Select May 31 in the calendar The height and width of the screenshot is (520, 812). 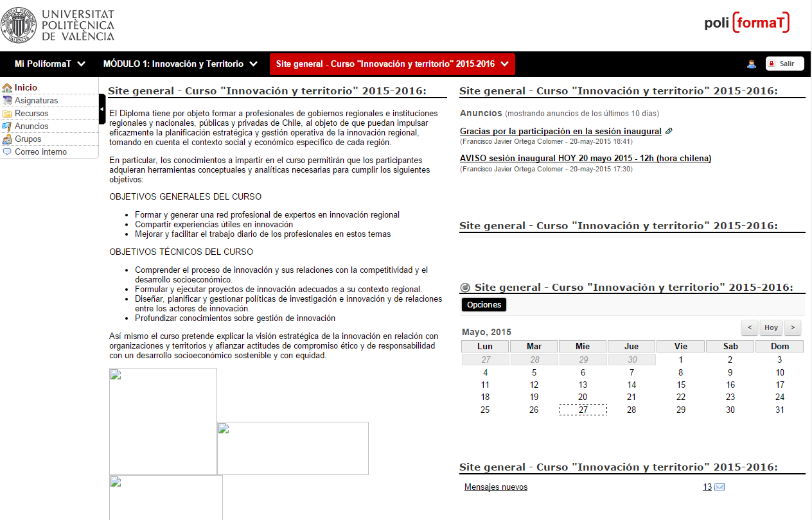click(x=780, y=410)
